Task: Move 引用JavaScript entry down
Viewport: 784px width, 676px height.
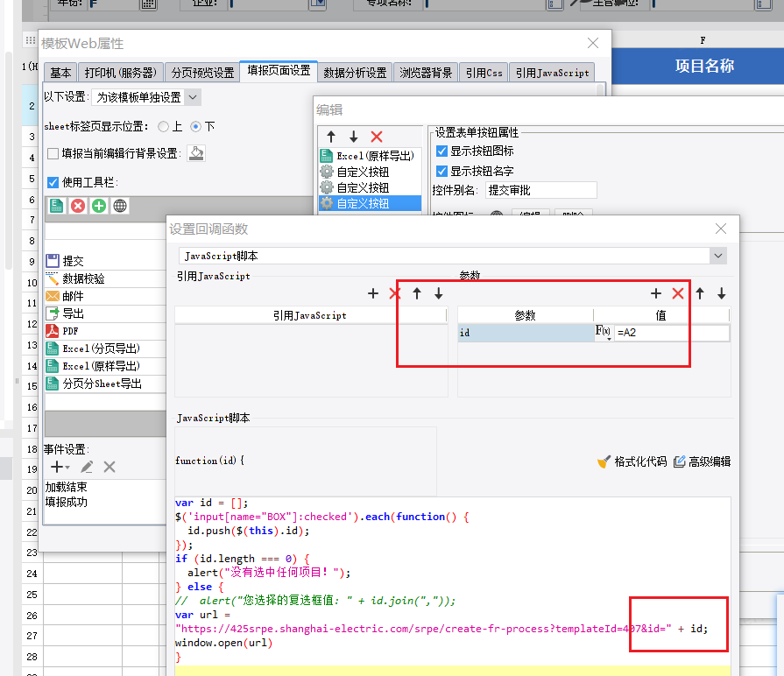Action: (439, 293)
